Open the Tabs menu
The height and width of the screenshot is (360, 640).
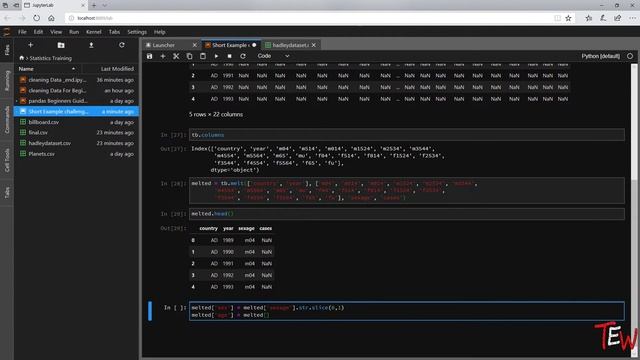coord(114,32)
